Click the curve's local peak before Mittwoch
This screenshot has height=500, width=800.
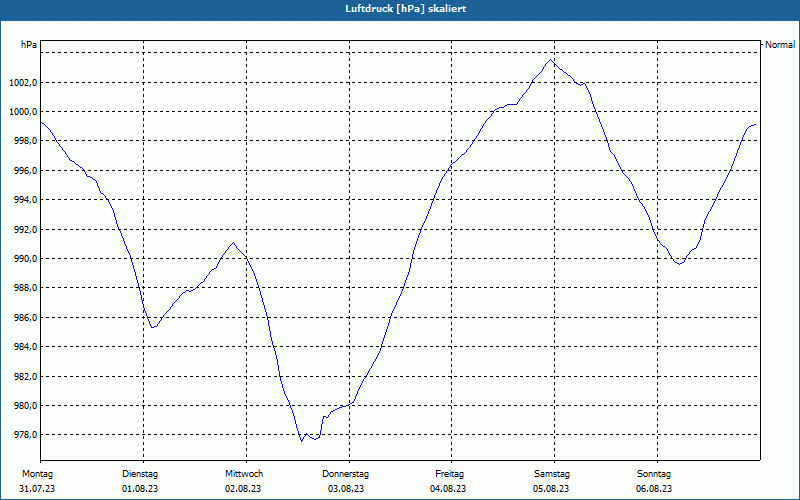tap(233, 242)
